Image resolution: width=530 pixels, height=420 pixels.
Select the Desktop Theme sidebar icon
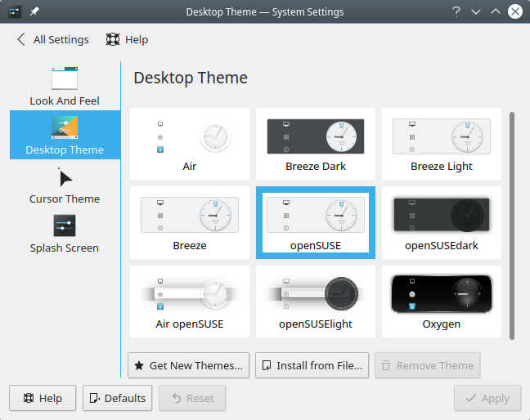[x=65, y=127]
